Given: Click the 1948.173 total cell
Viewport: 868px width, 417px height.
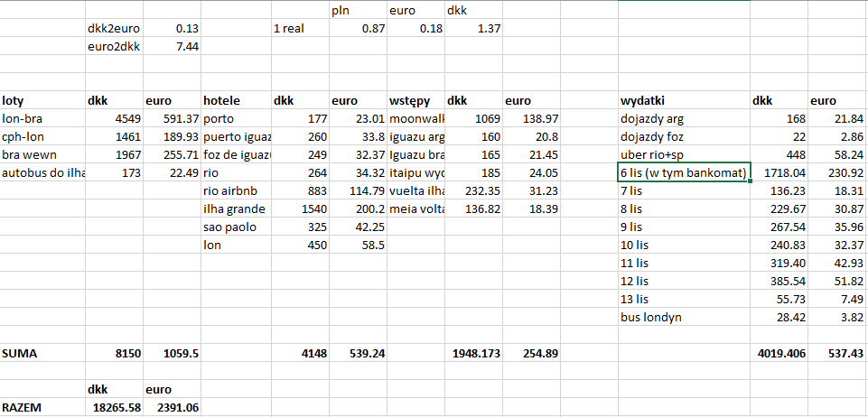Looking at the screenshot, I should pos(474,353).
